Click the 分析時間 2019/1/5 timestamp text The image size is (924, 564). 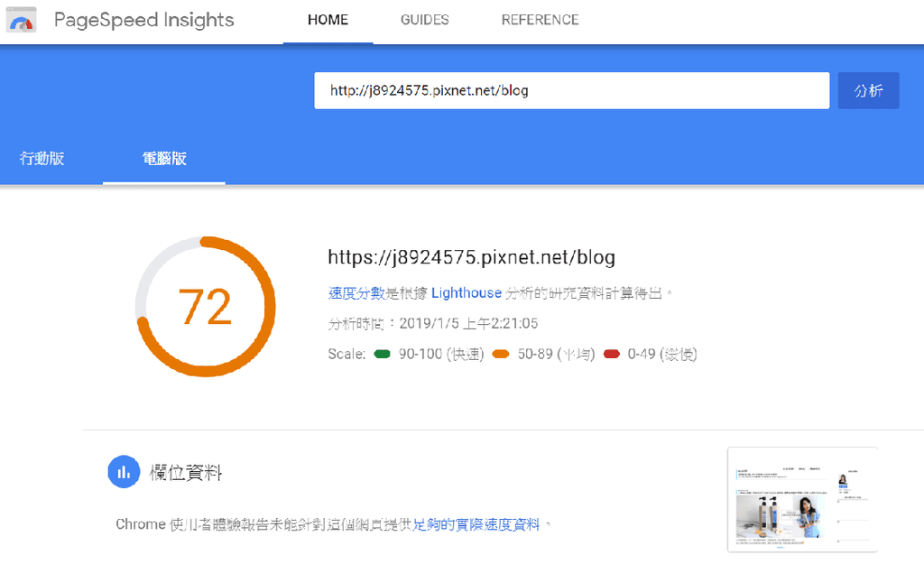pyautogui.click(x=433, y=324)
